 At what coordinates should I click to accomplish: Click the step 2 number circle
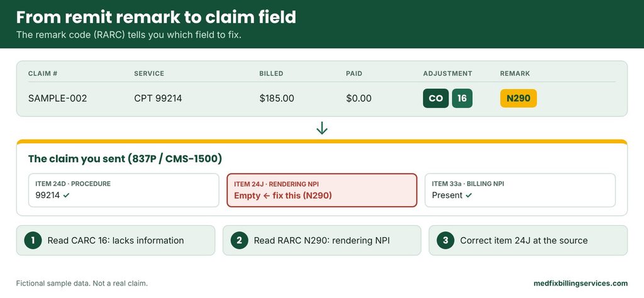point(239,241)
